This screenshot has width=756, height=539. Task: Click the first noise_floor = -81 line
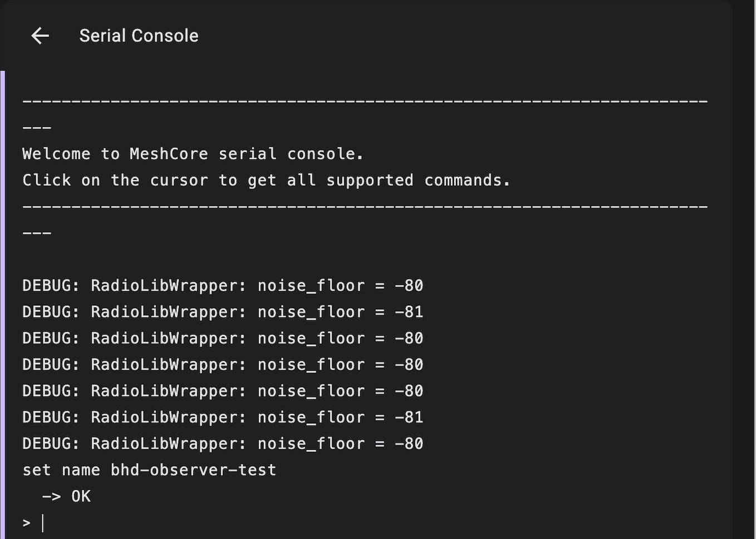click(223, 312)
